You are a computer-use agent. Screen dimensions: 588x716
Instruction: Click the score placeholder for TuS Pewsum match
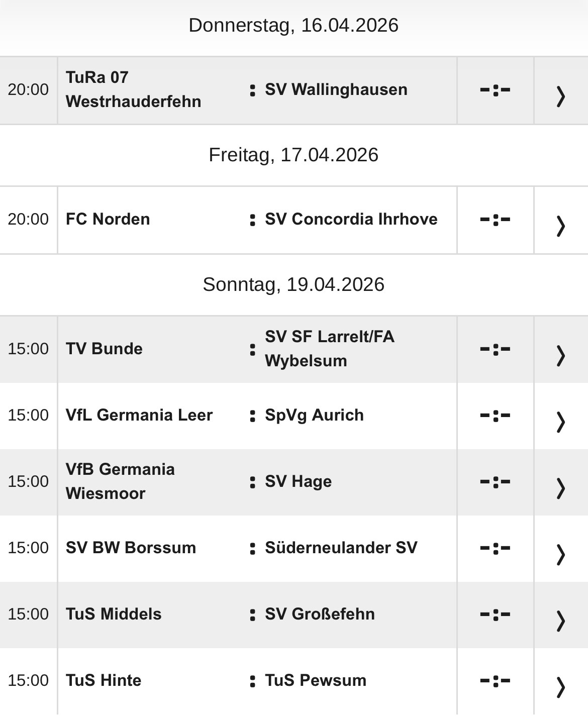pos(495,681)
